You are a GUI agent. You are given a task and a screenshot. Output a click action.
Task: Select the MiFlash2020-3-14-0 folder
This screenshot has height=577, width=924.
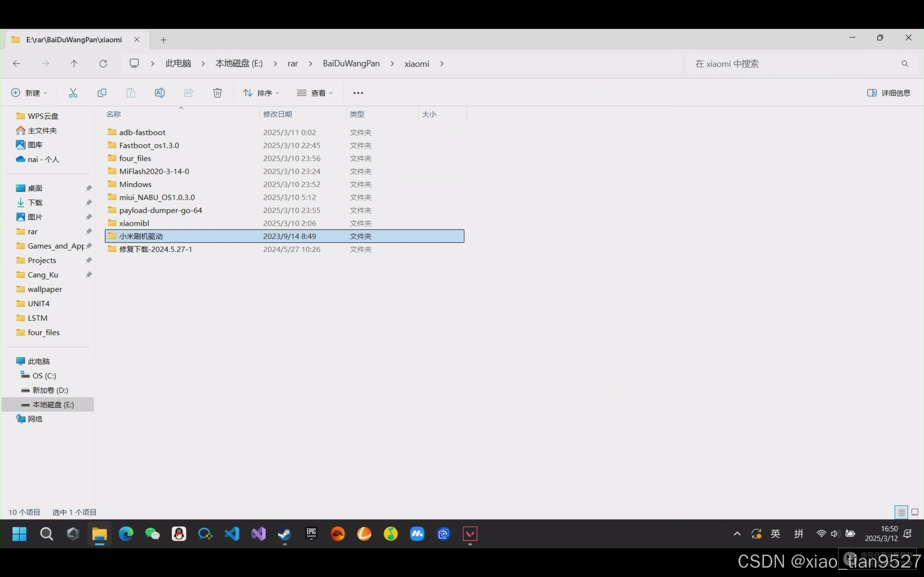(x=154, y=171)
